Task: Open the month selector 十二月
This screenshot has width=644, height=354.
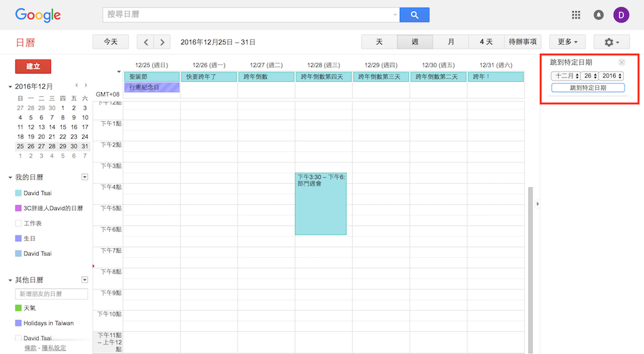Action: (x=565, y=76)
